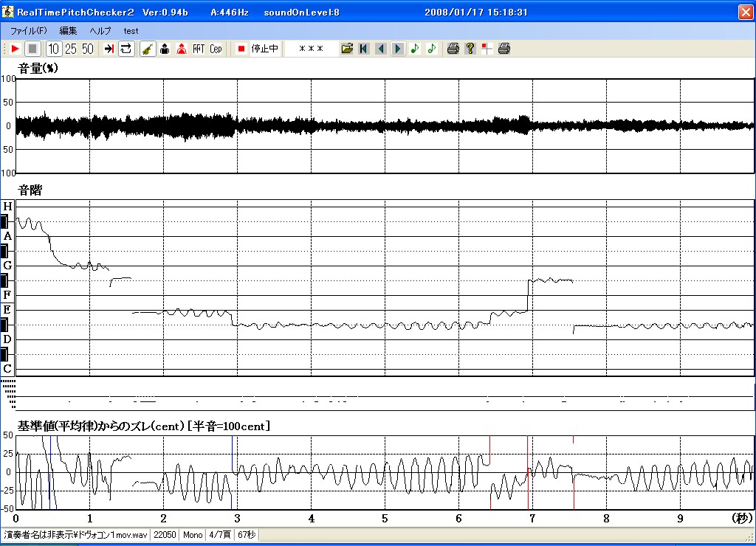Click the first green music note icon

pos(415,49)
